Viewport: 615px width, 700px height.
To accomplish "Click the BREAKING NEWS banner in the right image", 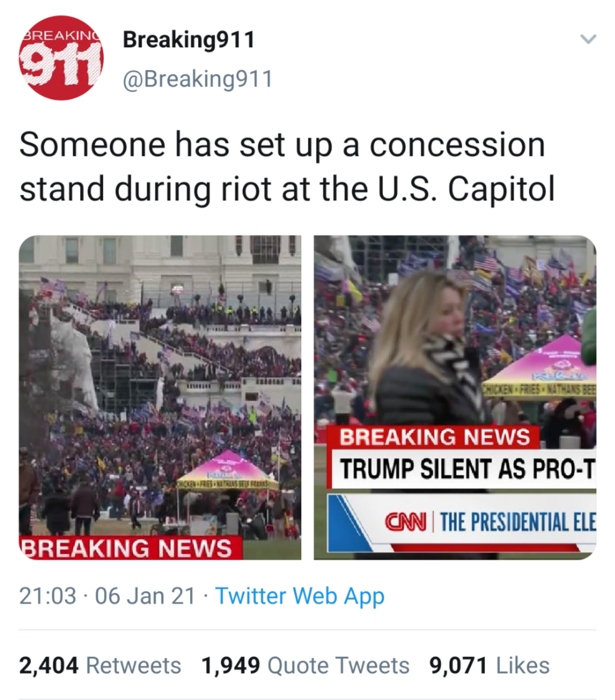I will click(434, 437).
